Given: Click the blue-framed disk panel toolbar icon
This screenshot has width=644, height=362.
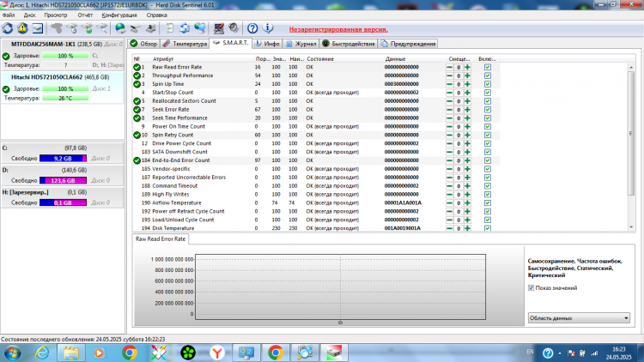Looking at the screenshot, I should [x=38, y=28].
